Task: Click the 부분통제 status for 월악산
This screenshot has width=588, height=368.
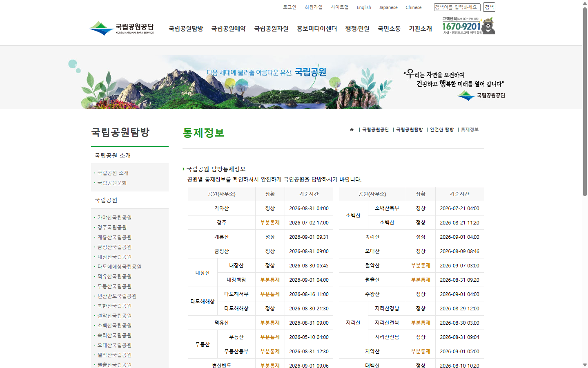Action: click(421, 265)
